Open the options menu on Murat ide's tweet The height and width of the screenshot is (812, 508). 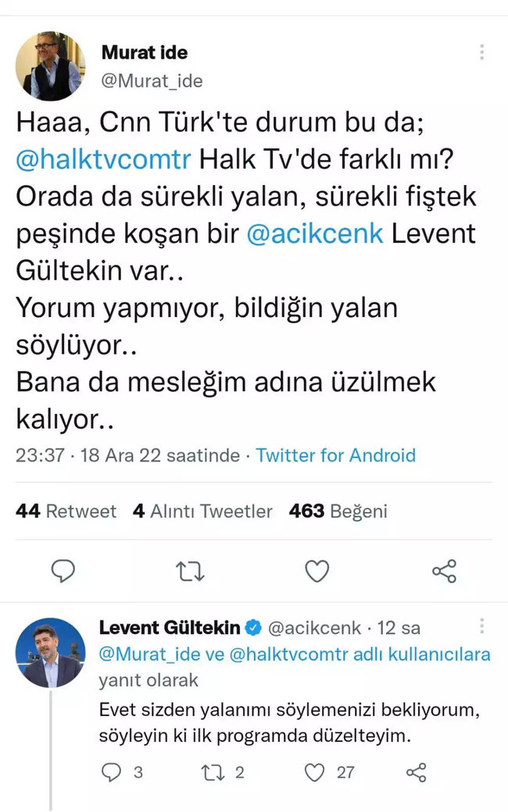(x=482, y=51)
